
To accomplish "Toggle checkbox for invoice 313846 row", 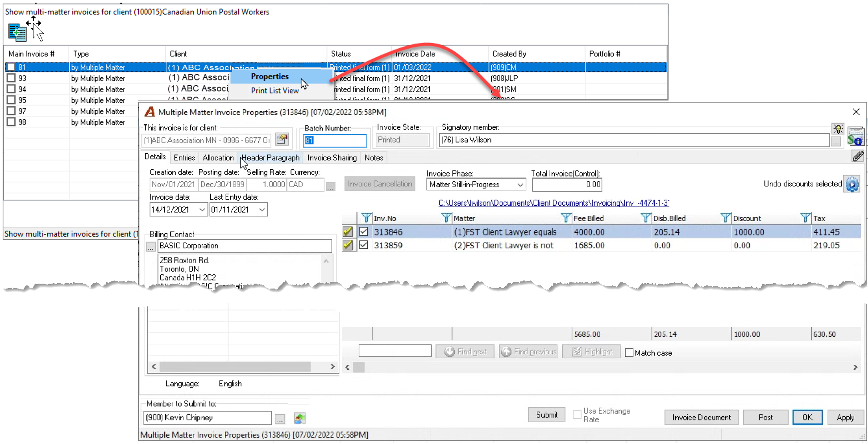I will tap(364, 232).
